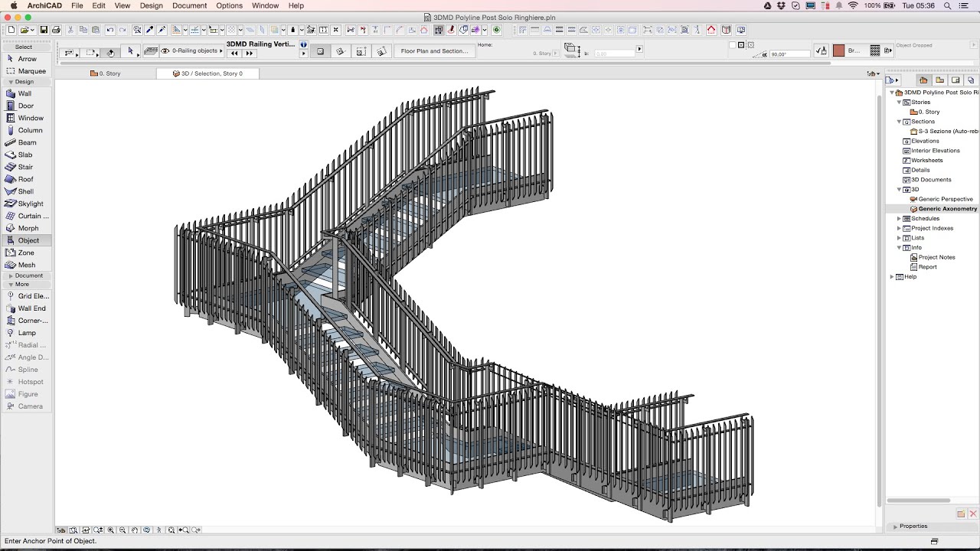Select the Slab tool
Image resolution: width=980 pixels, height=551 pixels.
click(26, 155)
